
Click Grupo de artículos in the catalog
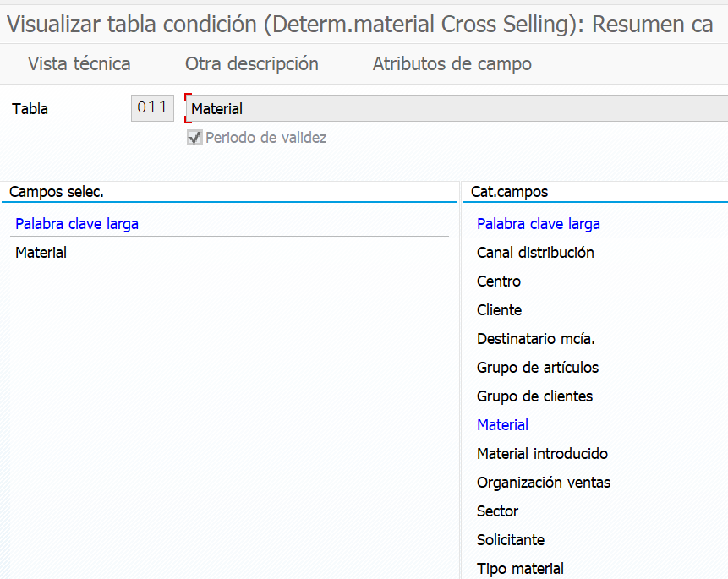(537, 368)
